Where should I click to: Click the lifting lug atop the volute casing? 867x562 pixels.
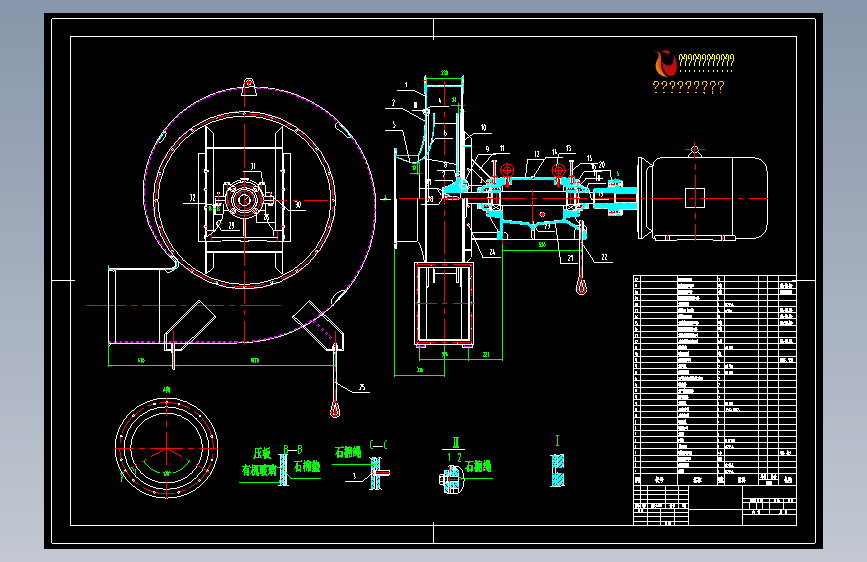(249, 87)
